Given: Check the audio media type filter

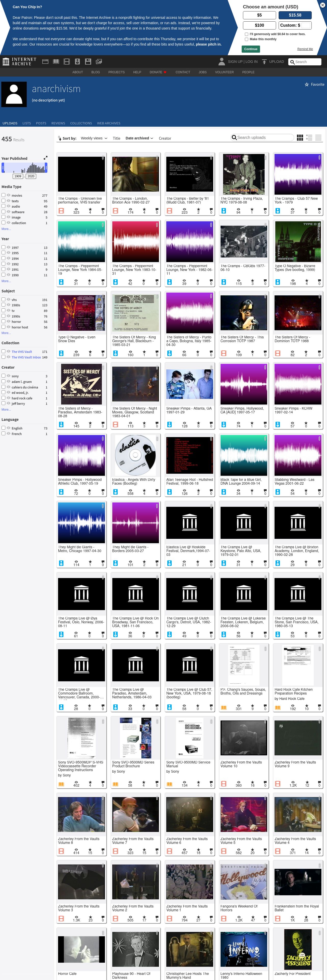Looking at the screenshot, I should point(3,206).
